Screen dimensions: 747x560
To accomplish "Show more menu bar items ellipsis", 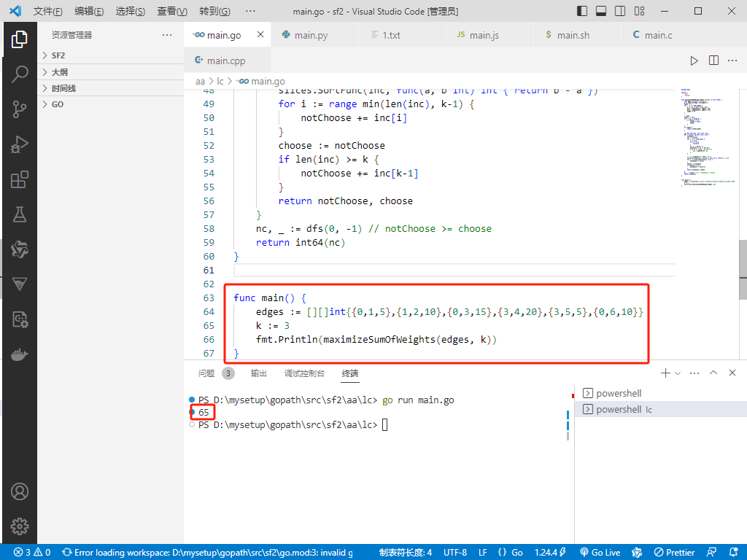I will (x=250, y=11).
